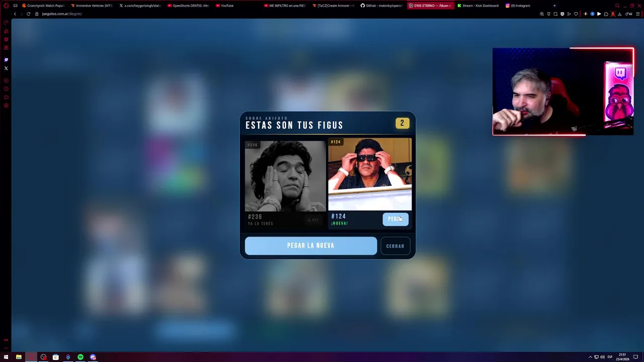Switch to the ME INFILTRO en una FIESTA tab
This screenshot has width=644, height=362.
click(285, 6)
